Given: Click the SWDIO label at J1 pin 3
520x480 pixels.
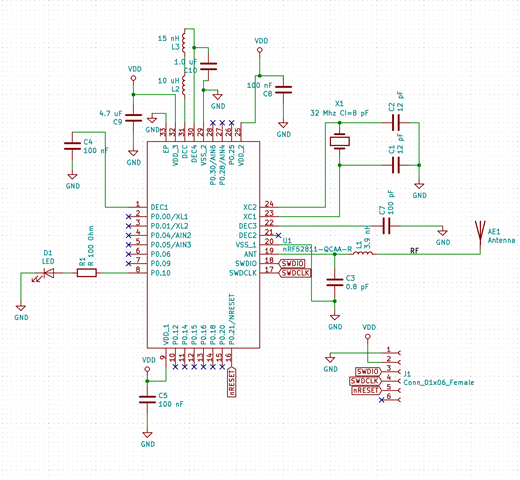Looking at the screenshot, I should (368, 372).
